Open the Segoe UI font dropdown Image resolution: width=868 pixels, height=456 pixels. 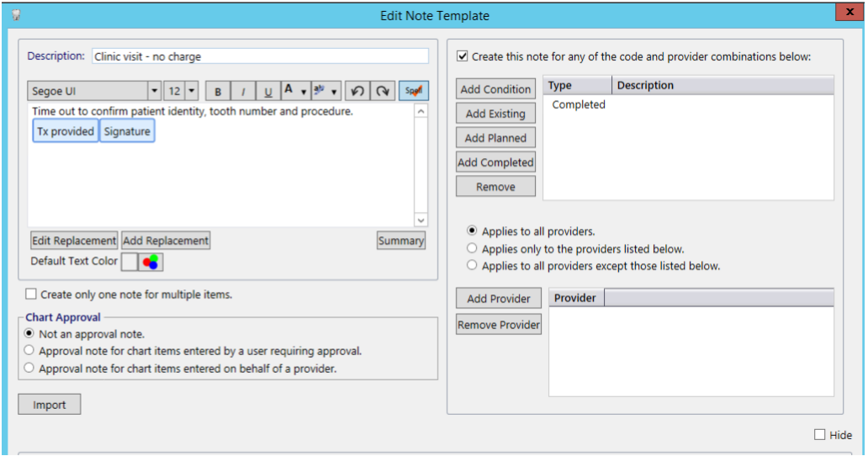pyautogui.click(x=154, y=91)
